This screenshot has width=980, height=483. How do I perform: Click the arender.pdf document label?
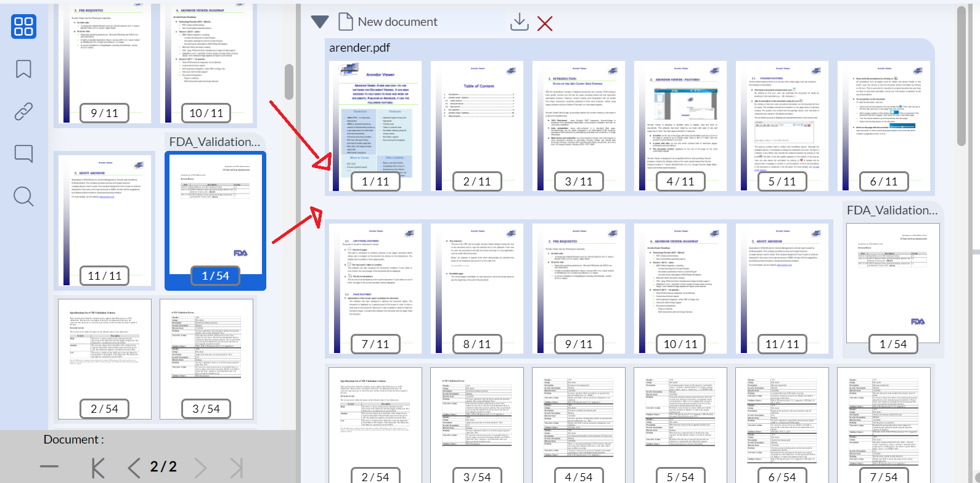point(359,47)
